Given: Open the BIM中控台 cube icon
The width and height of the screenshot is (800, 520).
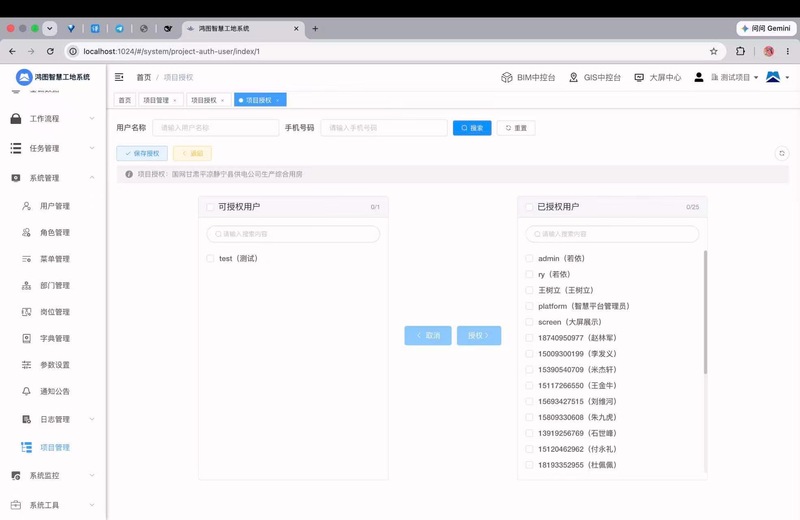Looking at the screenshot, I should coord(506,78).
